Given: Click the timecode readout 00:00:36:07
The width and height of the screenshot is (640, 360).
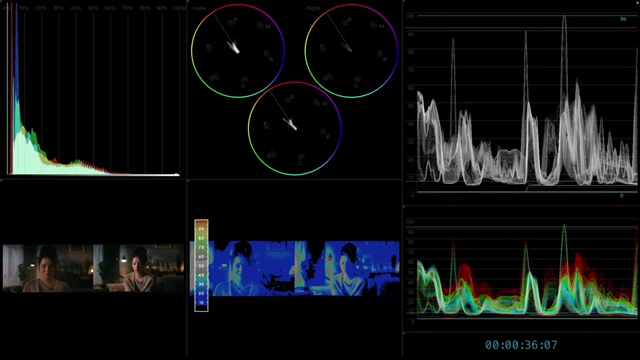Looking at the screenshot, I should pyautogui.click(x=521, y=345).
